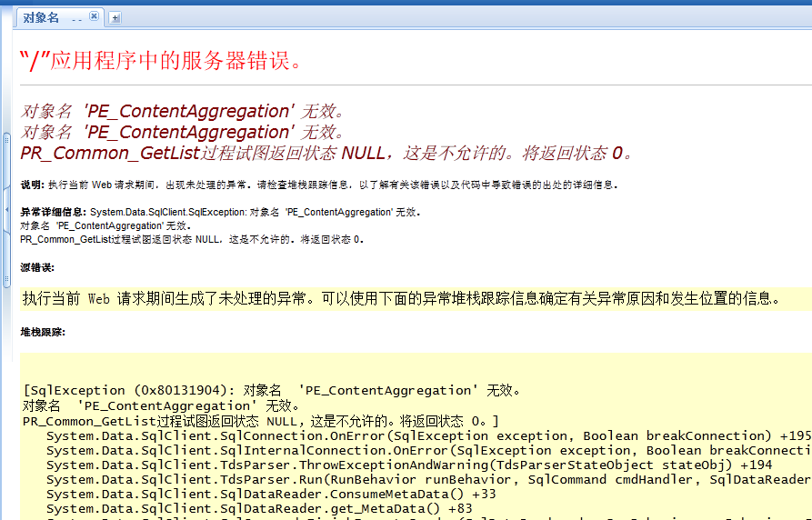Click the yellow source error message box
This screenshot has height=520, width=812.
[x=400, y=298]
